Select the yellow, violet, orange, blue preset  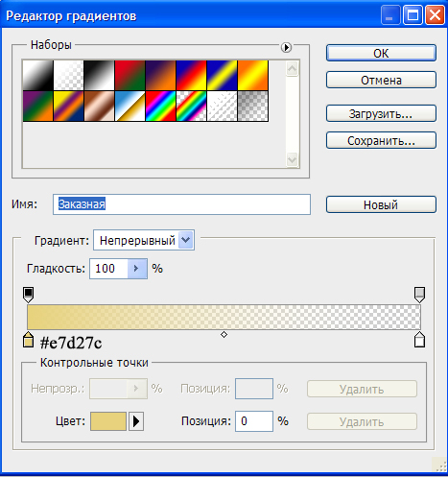(x=68, y=106)
